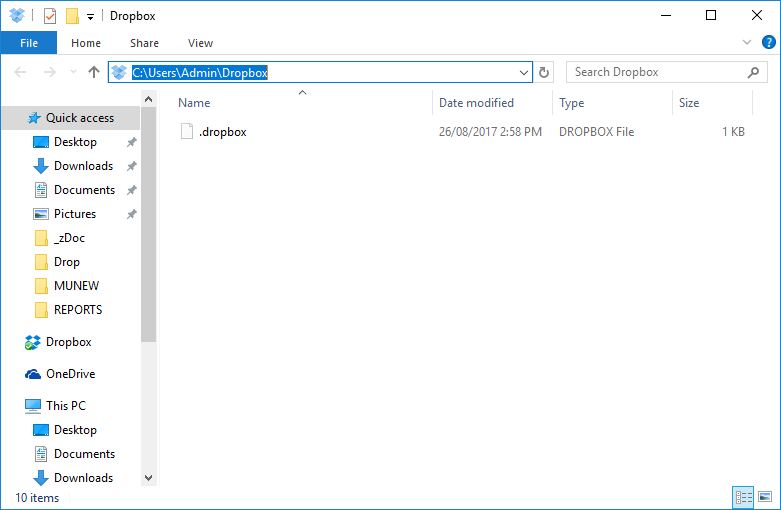Click the Dropbox icon in title bar

click(17, 15)
